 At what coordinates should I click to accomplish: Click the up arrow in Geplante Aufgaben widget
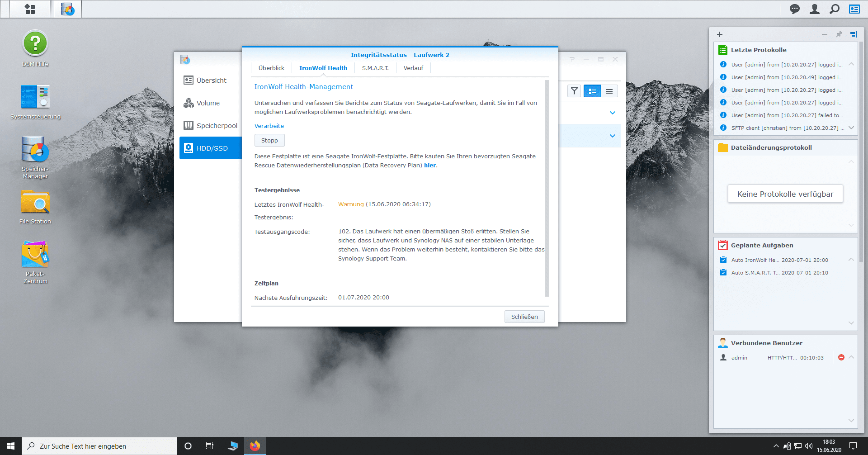coord(851,259)
